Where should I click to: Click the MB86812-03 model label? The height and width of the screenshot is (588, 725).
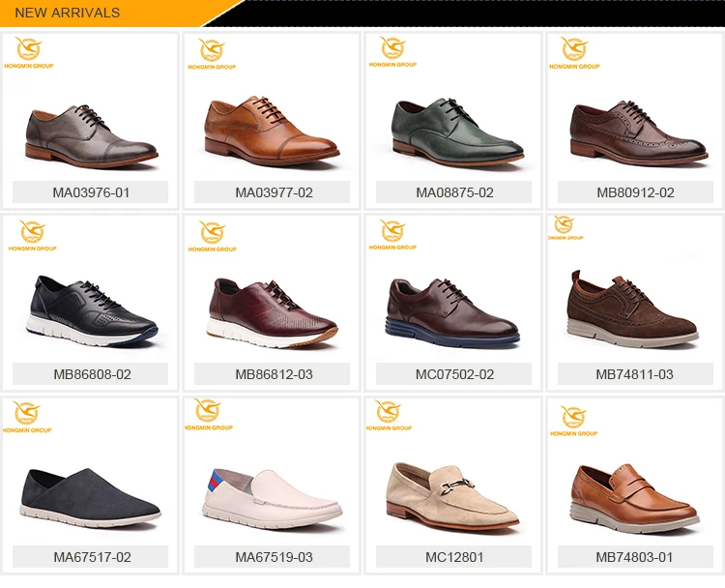(273, 374)
